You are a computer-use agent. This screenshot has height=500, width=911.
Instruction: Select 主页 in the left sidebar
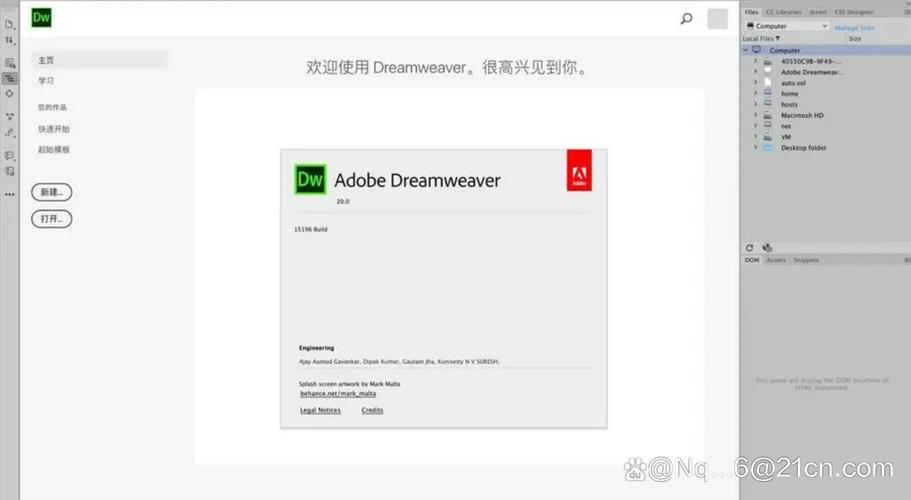click(99, 60)
